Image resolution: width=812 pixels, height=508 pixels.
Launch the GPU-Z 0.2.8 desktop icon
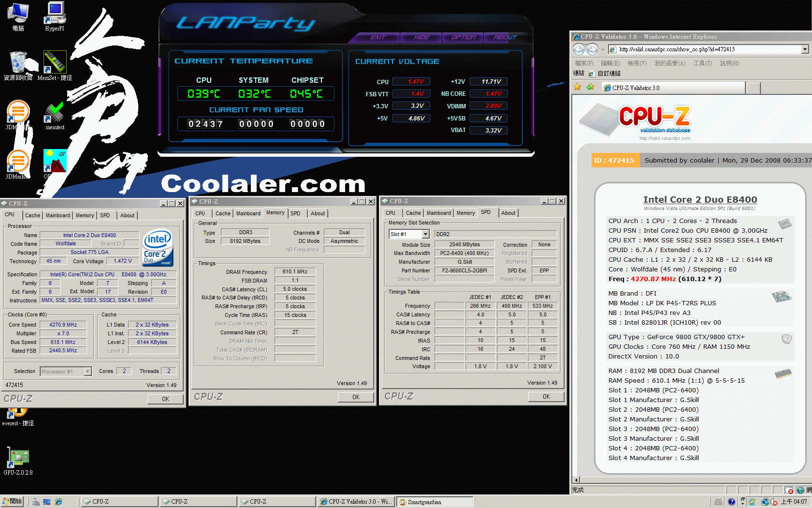coord(18,461)
